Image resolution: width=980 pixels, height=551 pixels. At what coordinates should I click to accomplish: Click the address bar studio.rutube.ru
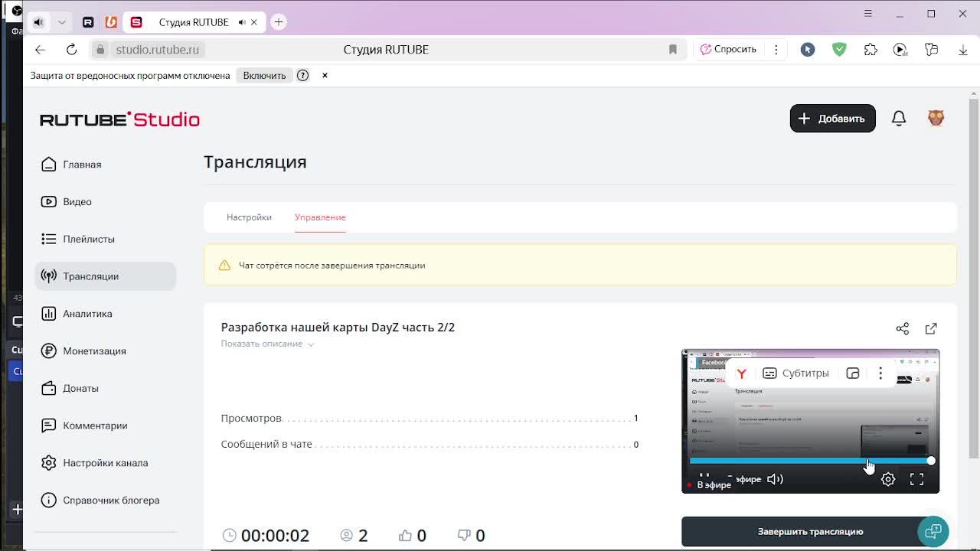(157, 50)
